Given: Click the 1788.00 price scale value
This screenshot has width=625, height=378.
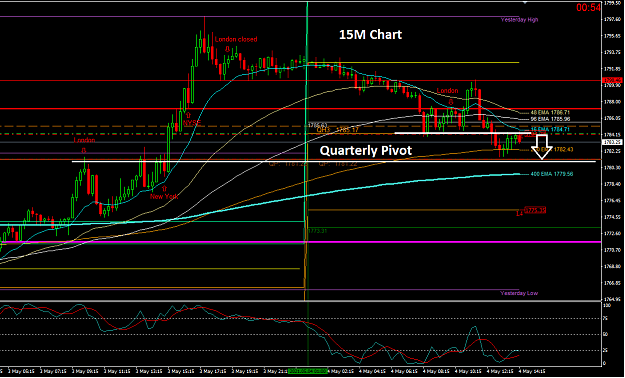Looking at the screenshot, I should pos(613,102).
